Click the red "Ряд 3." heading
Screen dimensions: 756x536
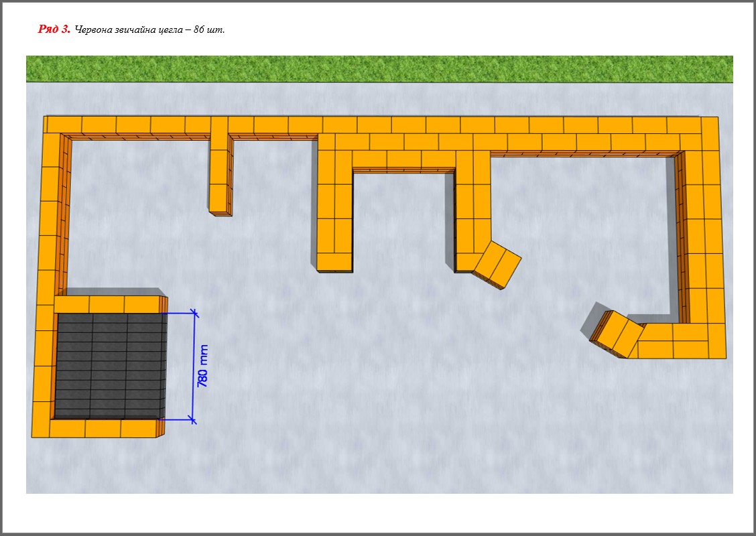pos(54,29)
